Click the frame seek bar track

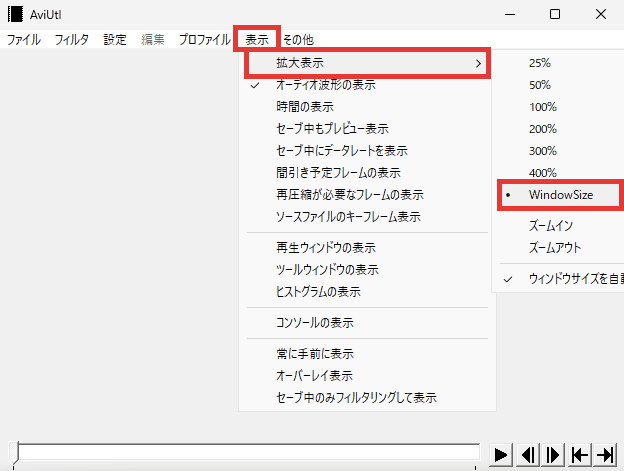(x=250, y=453)
